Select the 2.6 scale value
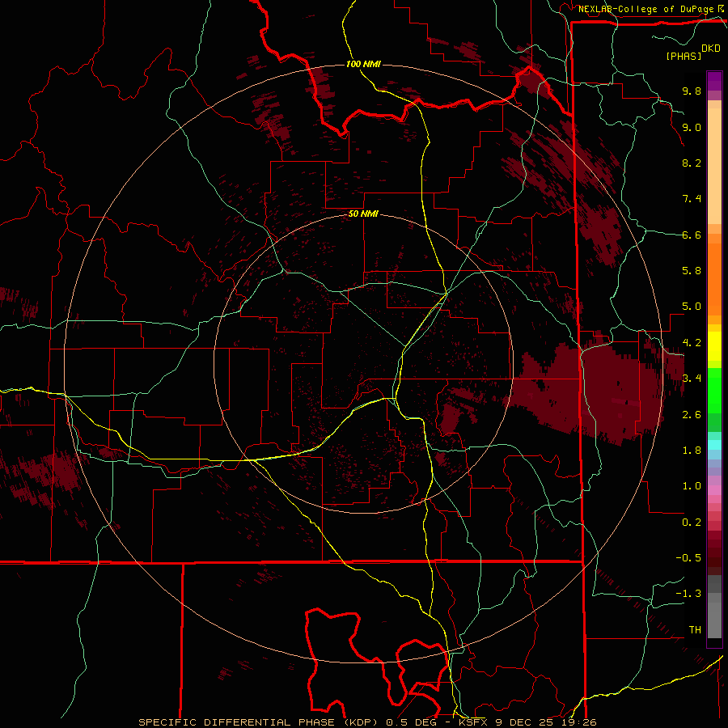 coord(692,415)
